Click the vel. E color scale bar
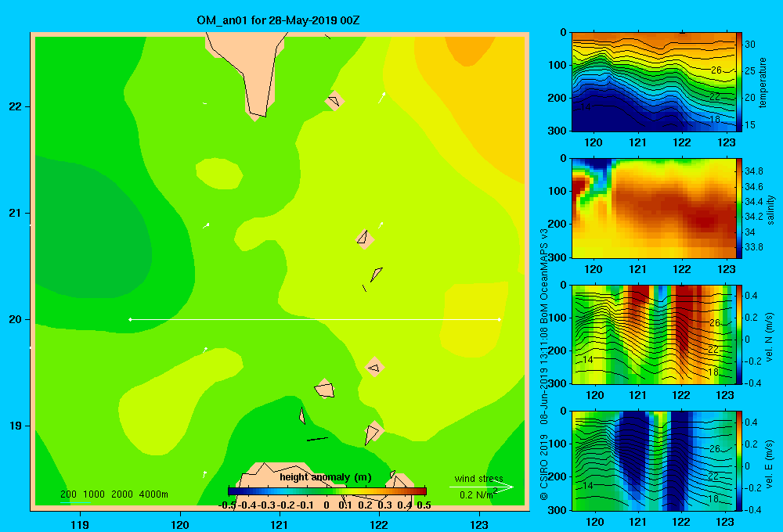783x532 pixels. (x=740, y=461)
